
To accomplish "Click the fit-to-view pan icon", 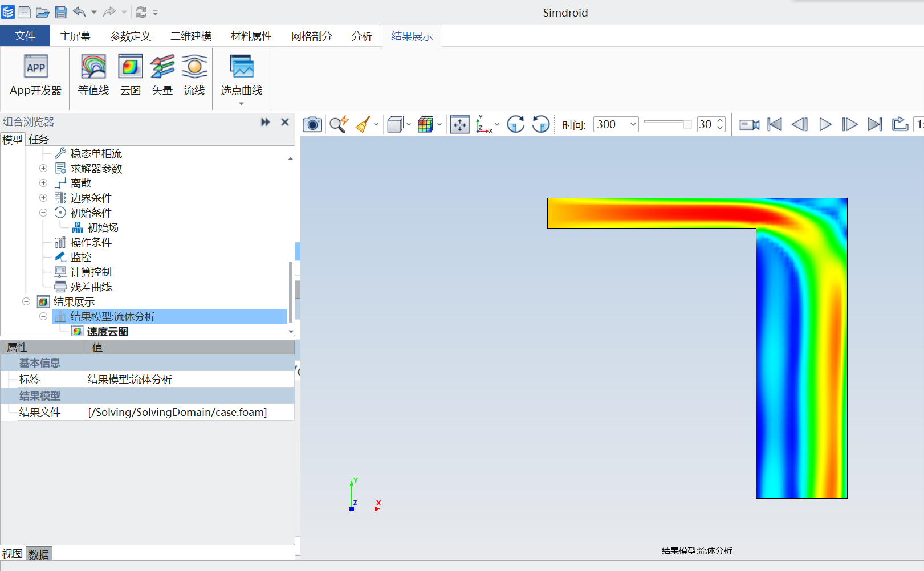I will pos(459,124).
